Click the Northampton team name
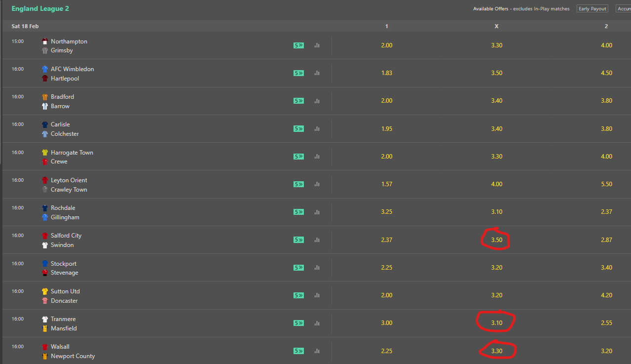Image resolution: width=631 pixels, height=364 pixels. tap(69, 41)
